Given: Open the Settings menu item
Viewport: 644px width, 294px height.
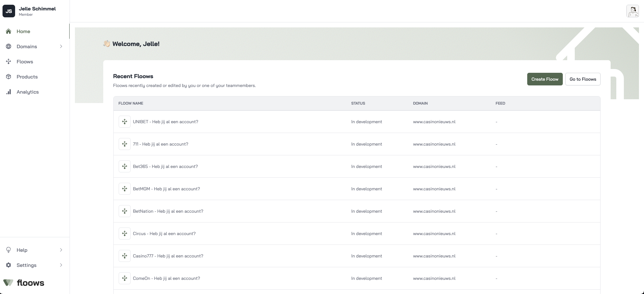Looking at the screenshot, I should (35, 265).
